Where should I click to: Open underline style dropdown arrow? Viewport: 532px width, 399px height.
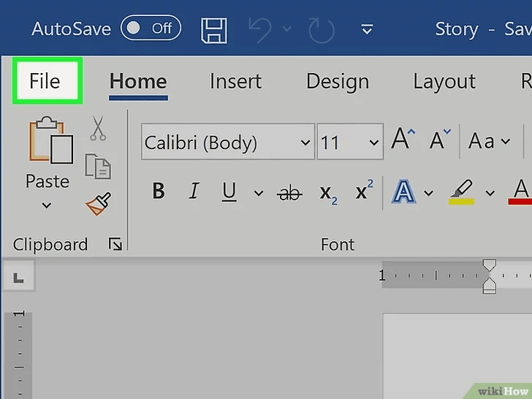(259, 194)
